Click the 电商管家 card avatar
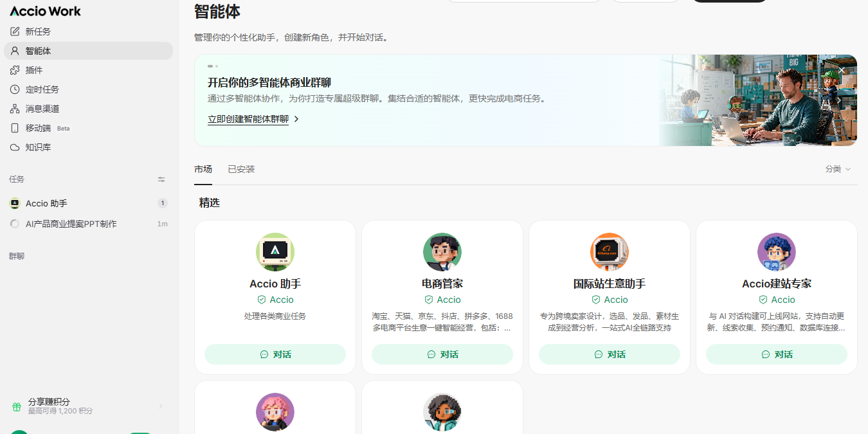The width and height of the screenshot is (868, 434). pyautogui.click(x=442, y=252)
